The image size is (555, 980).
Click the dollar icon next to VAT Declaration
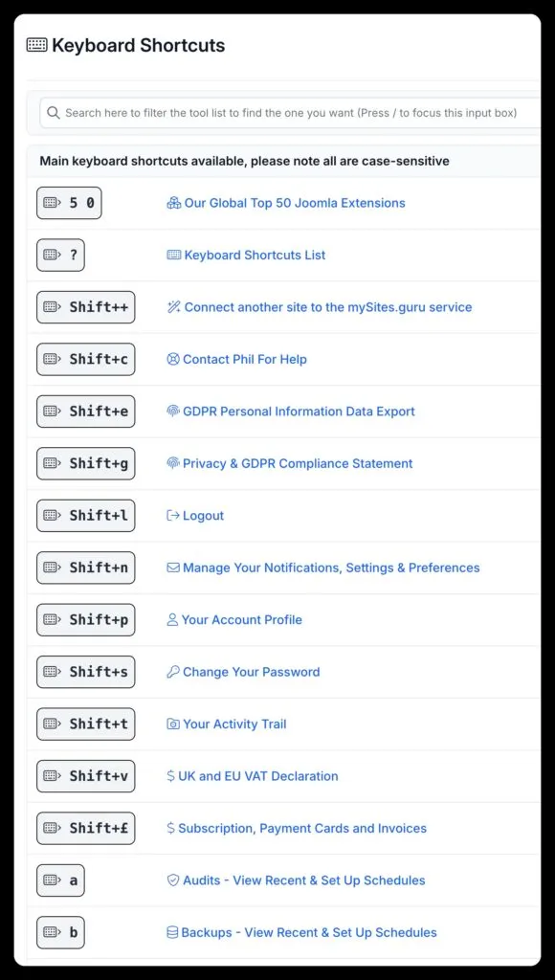(x=170, y=776)
